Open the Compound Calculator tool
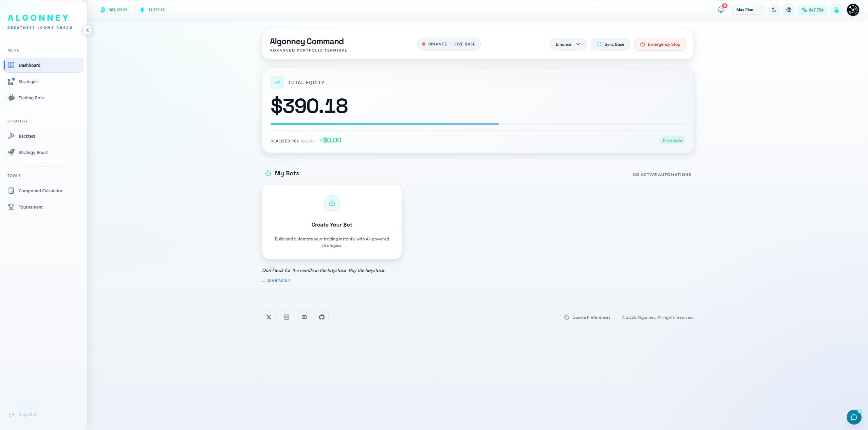 click(x=43, y=191)
